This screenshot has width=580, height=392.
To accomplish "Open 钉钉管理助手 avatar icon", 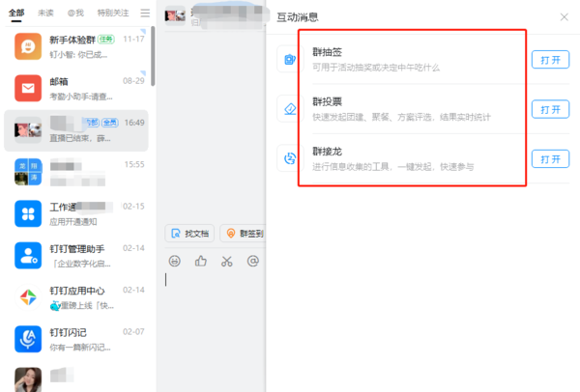I will tap(28, 255).
